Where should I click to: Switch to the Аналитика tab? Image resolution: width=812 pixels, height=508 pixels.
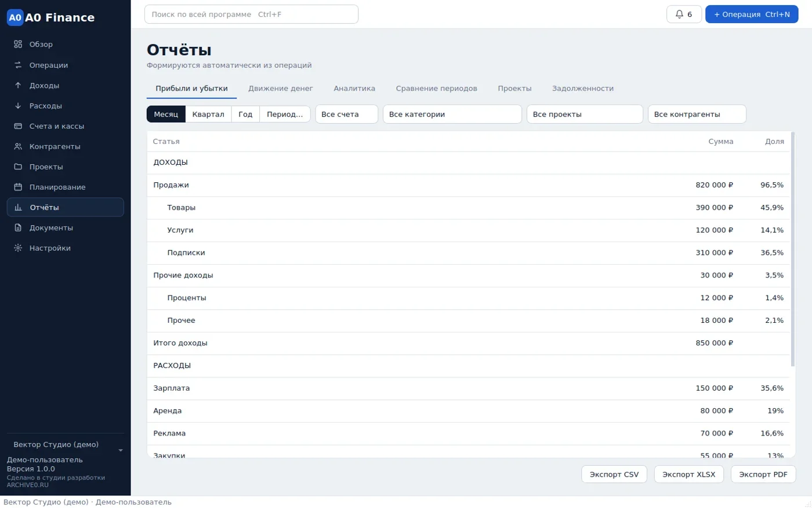(x=354, y=88)
